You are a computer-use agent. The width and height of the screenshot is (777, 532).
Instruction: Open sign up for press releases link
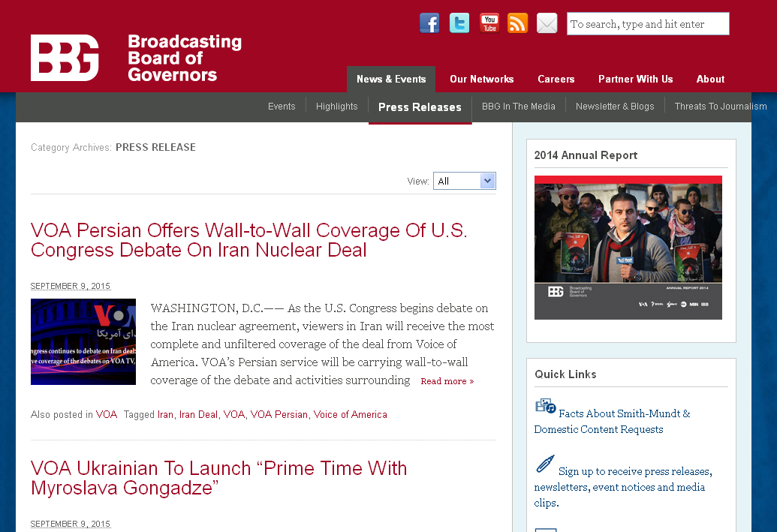click(623, 487)
